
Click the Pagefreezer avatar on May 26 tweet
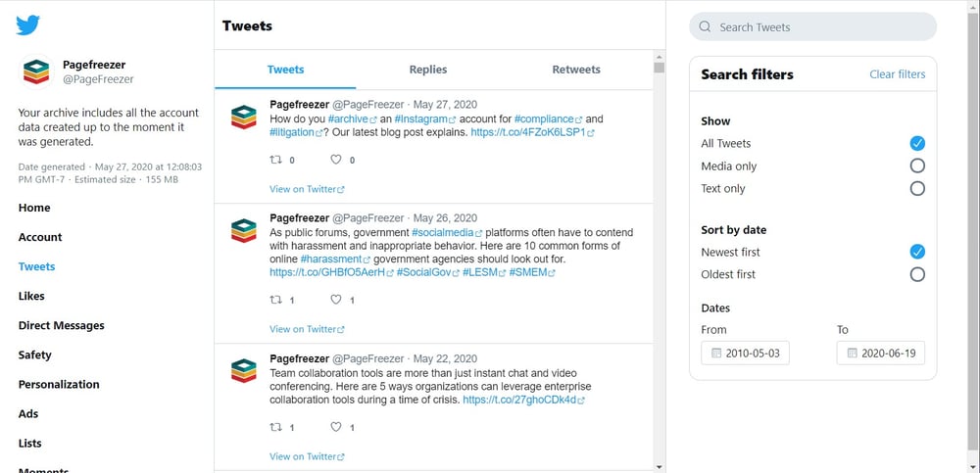click(x=243, y=230)
